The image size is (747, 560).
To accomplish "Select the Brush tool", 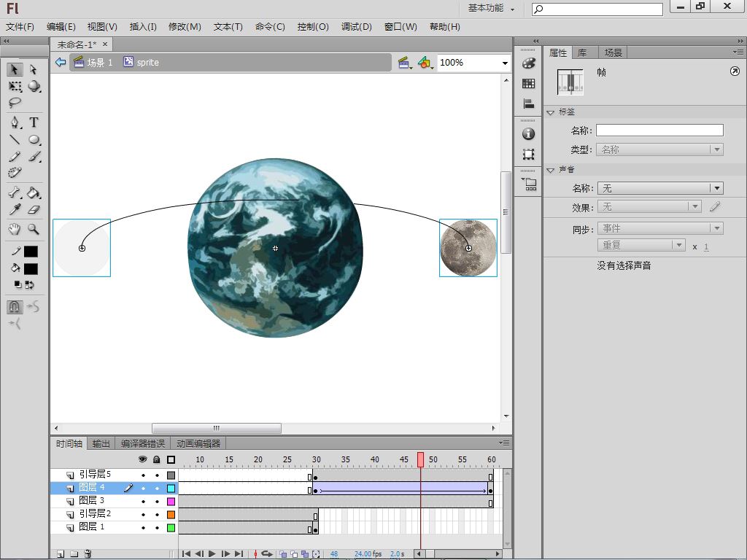I will 34,156.
